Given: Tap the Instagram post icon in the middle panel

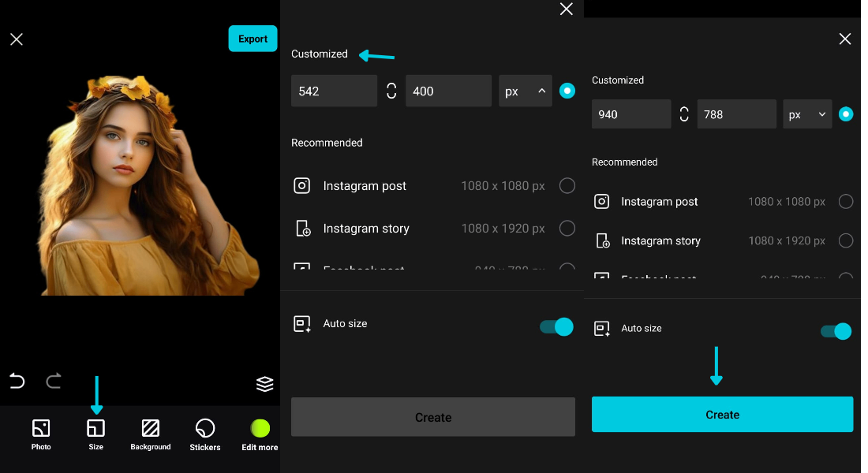Looking at the screenshot, I should 301,186.
